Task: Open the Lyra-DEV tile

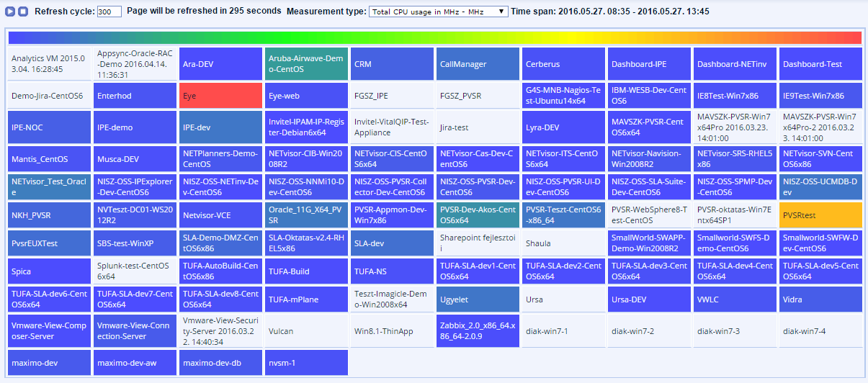Action: pos(563,127)
